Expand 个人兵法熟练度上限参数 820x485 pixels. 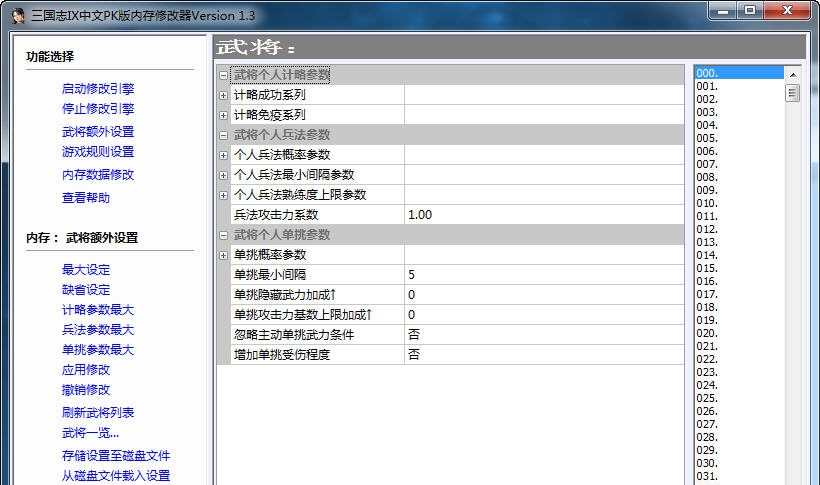pyautogui.click(x=223, y=195)
